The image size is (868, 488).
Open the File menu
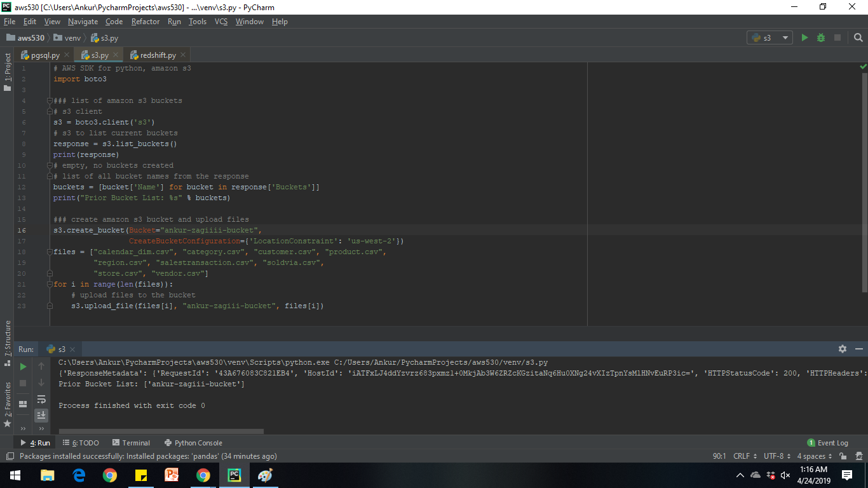[9, 22]
